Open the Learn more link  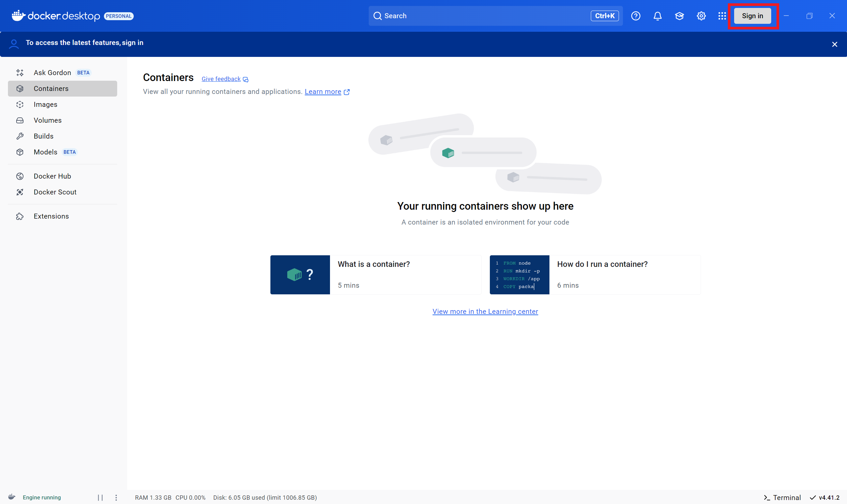coord(323,92)
